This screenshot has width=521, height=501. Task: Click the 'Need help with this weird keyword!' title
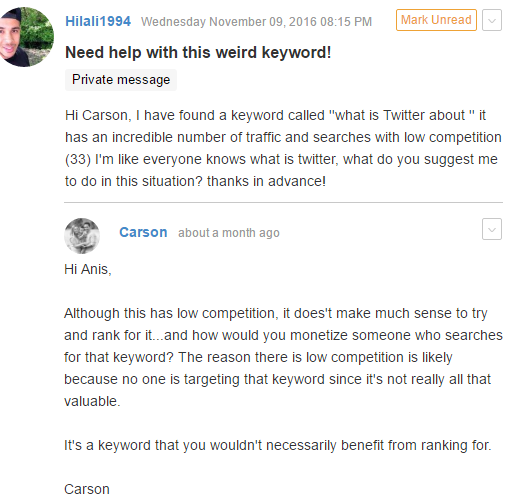(198, 52)
